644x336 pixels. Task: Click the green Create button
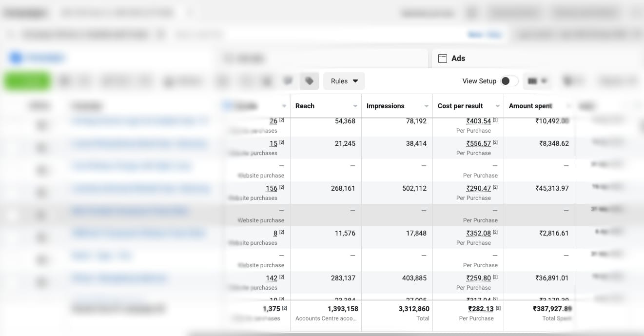(x=27, y=81)
